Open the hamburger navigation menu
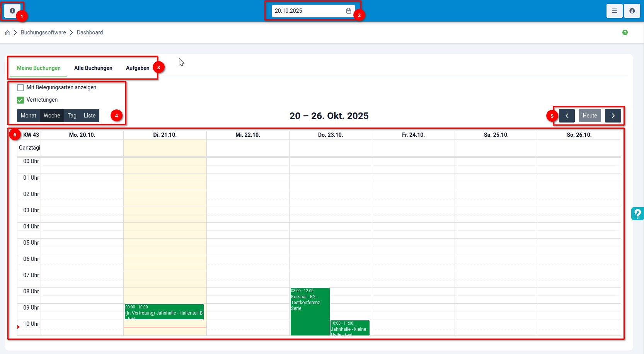Image resolution: width=644 pixels, height=354 pixels. [x=614, y=10]
